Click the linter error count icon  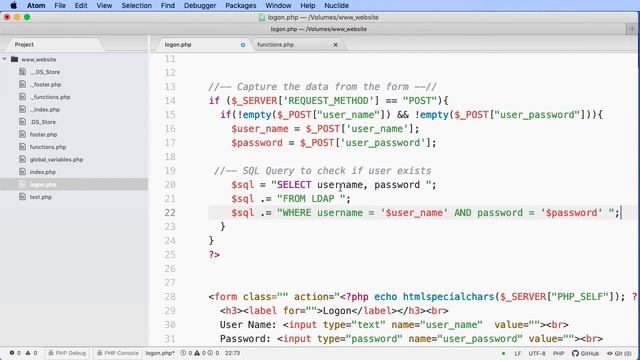pos(12,353)
